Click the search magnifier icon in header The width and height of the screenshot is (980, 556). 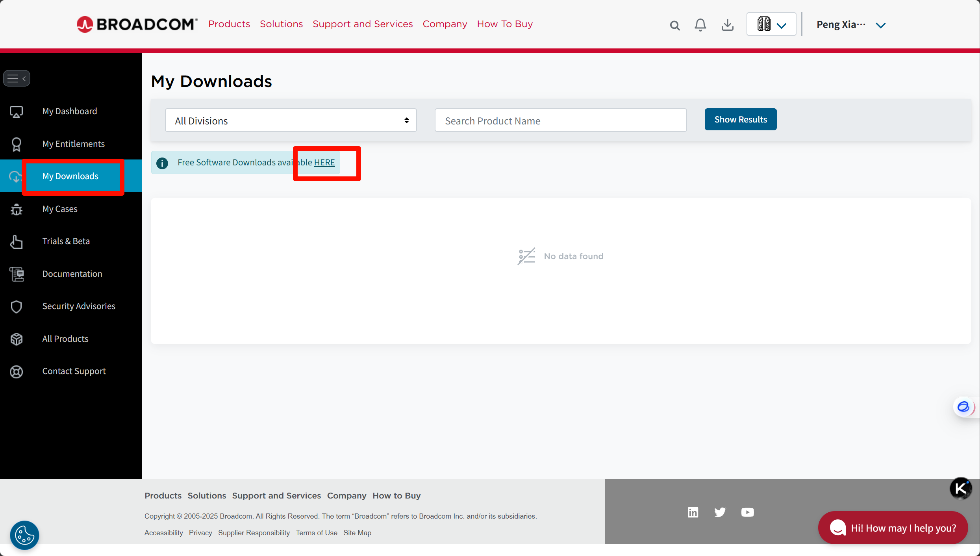point(675,26)
